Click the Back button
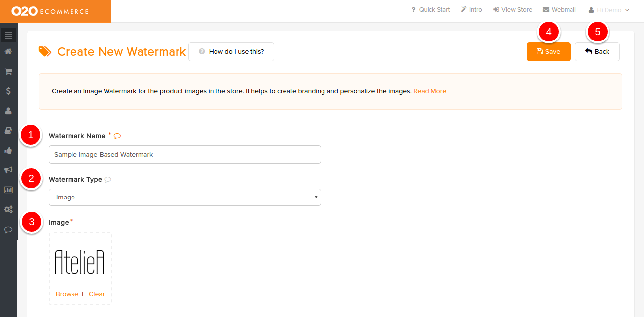This screenshot has height=317, width=644. click(x=597, y=52)
